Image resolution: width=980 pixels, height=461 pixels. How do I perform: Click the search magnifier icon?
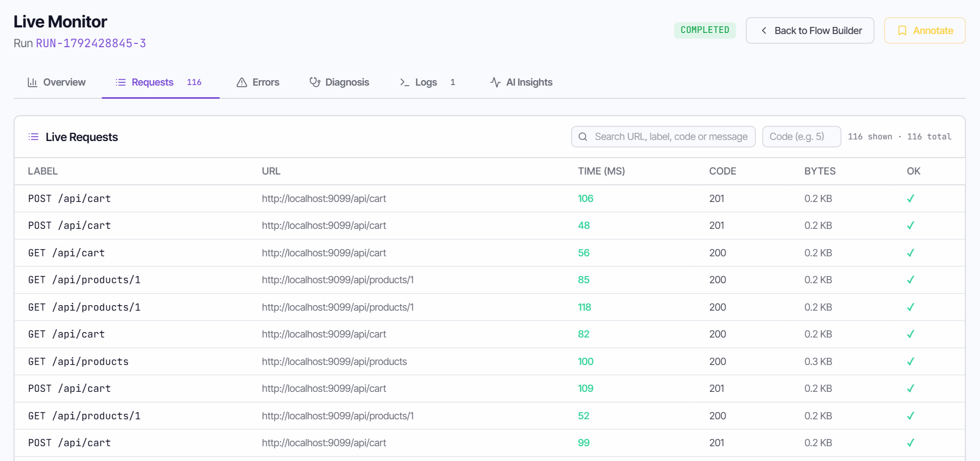pyautogui.click(x=583, y=137)
